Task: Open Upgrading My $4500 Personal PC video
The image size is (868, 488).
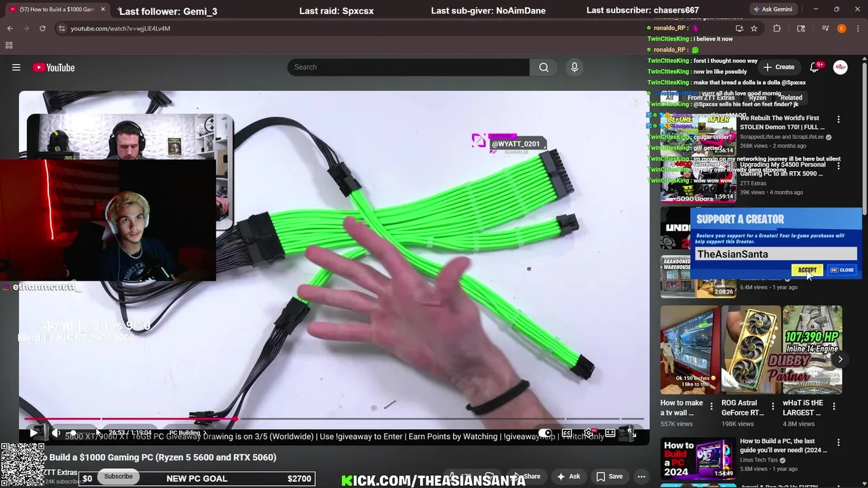Action: pos(782,169)
